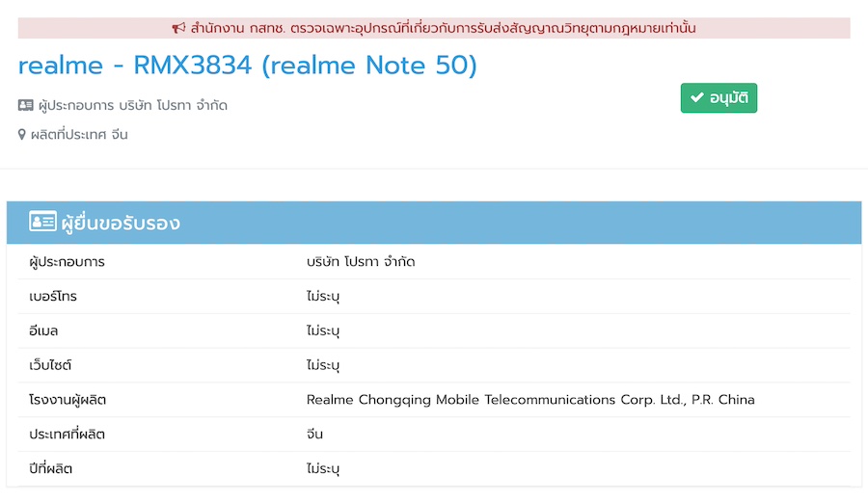Screen dimensions: 868x502
Task: Click the โรงงานผู้ผลิต row label
Action: 68,400
